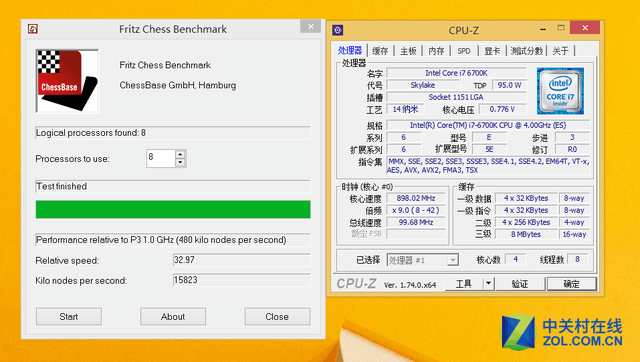The image size is (640, 362).
Task: Click the 14 纳米 process technology field
Action: click(x=405, y=109)
